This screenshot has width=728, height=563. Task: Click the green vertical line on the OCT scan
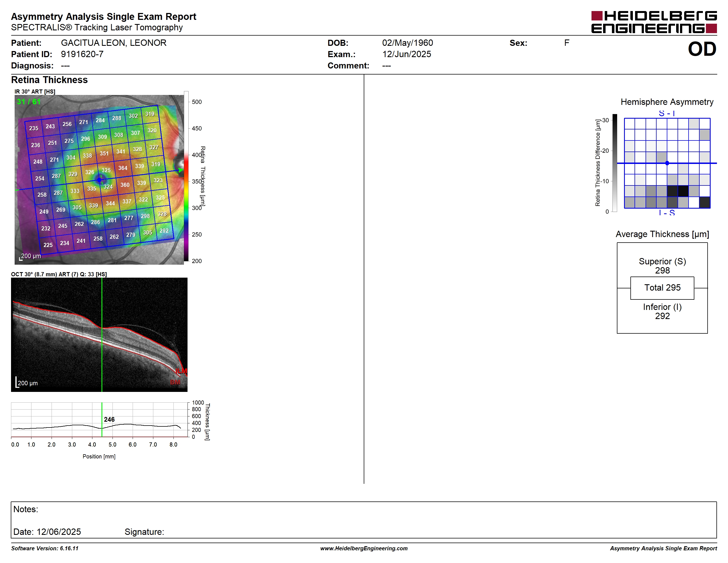102,335
